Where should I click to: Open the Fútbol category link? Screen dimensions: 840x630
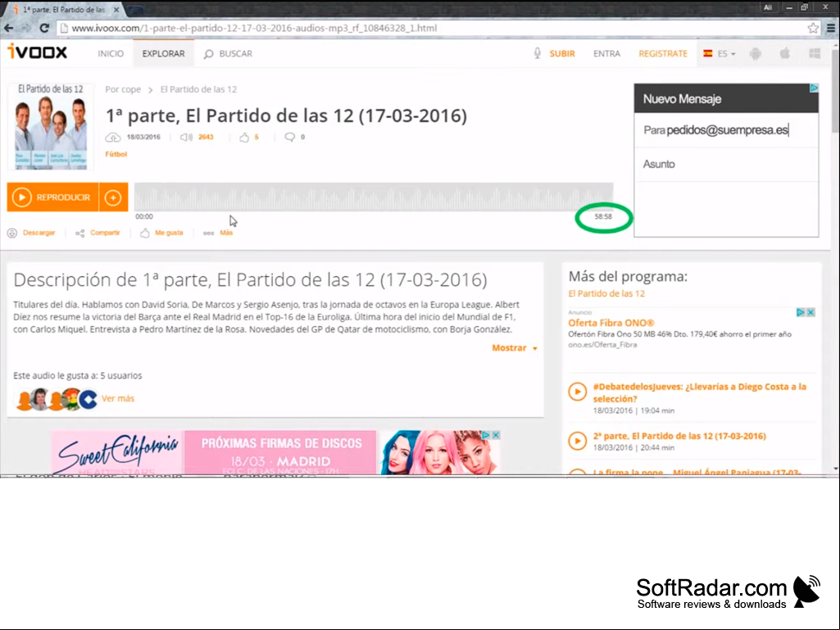pos(116,154)
